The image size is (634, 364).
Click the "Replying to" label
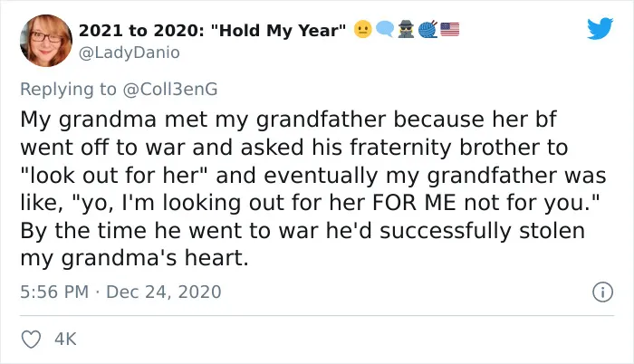(68, 89)
